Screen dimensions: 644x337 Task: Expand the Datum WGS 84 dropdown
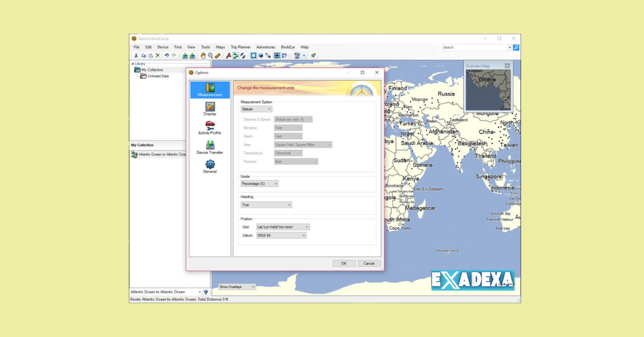coord(281,235)
